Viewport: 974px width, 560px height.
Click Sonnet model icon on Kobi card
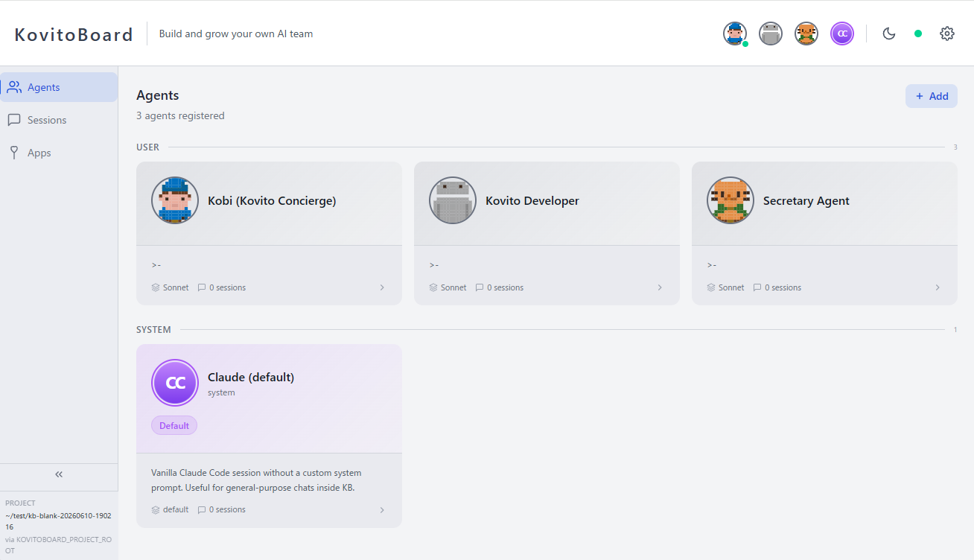click(156, 287)
